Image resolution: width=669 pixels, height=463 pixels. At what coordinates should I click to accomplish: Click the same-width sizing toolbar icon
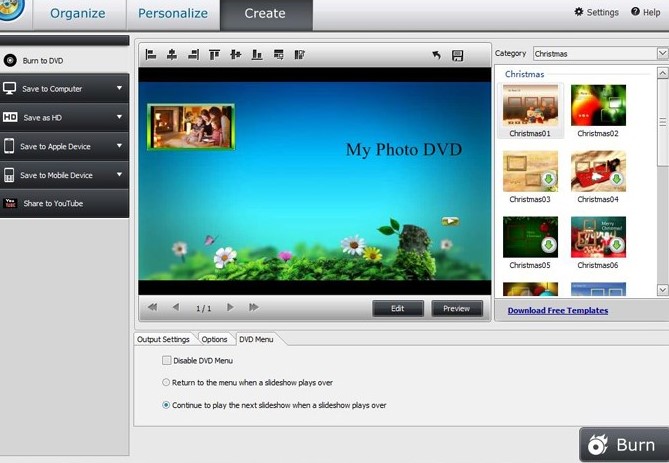(279, 55)
